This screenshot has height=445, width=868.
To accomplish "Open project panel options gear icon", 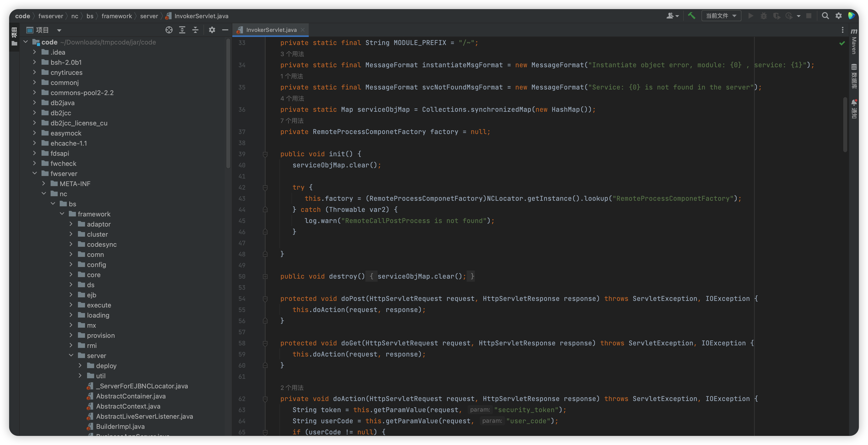I will coord(212,30).
